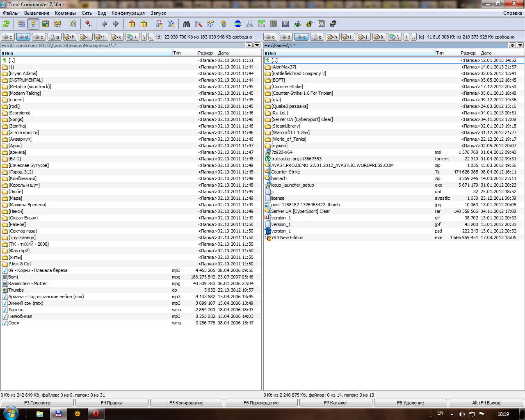Open Find files binoculars icon
The image size is (525, 420).
(187, 24)
